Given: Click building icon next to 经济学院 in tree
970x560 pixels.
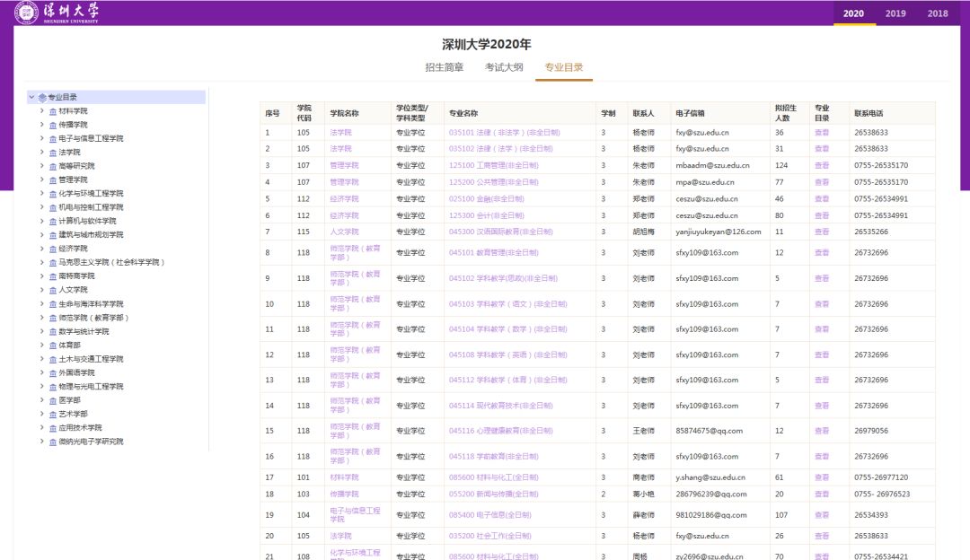Looking at the screenshot, I should pos(53,249).
